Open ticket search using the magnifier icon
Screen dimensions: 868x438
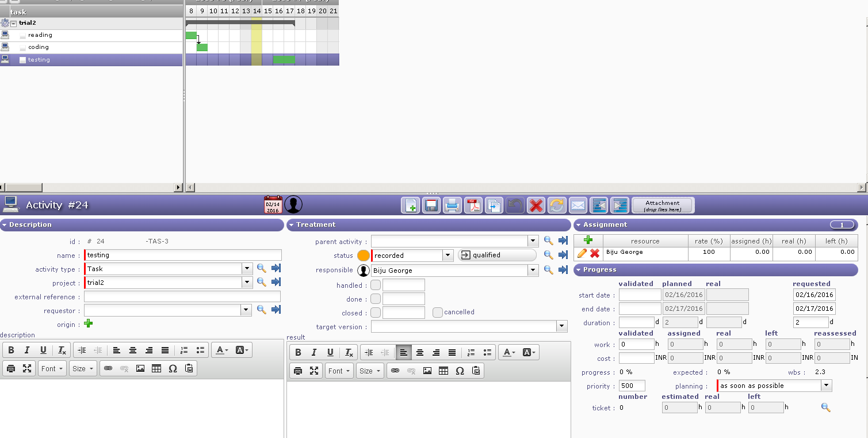[x=826, y=407]
